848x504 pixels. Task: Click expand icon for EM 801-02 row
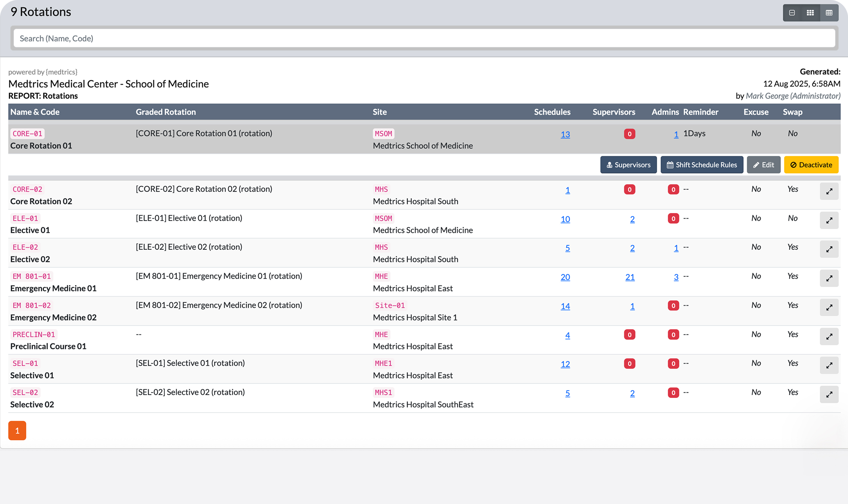click(829, 307)
